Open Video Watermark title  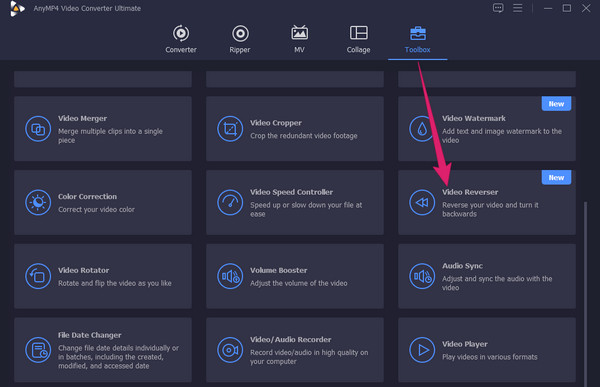tap(474, 118)
